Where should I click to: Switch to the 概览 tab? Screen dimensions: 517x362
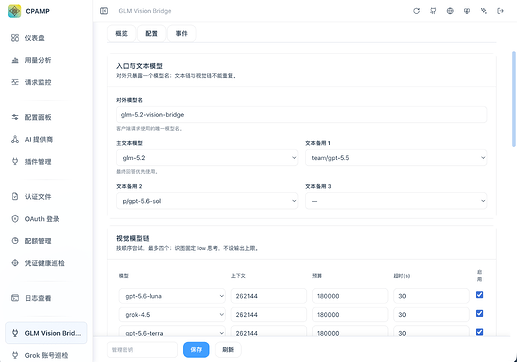(122, 33)
